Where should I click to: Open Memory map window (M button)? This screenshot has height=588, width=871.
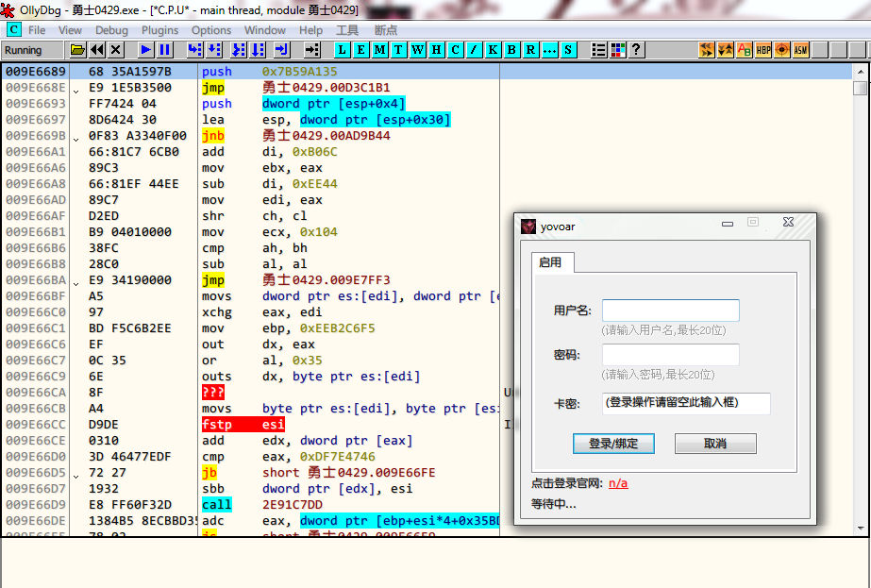(380, 50)
